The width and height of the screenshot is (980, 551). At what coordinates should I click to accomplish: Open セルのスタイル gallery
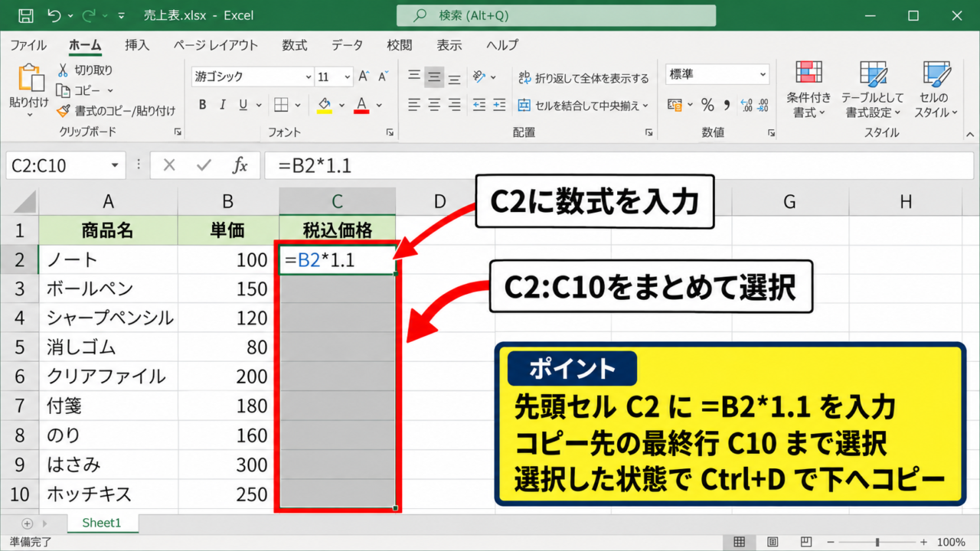(936, 90)
